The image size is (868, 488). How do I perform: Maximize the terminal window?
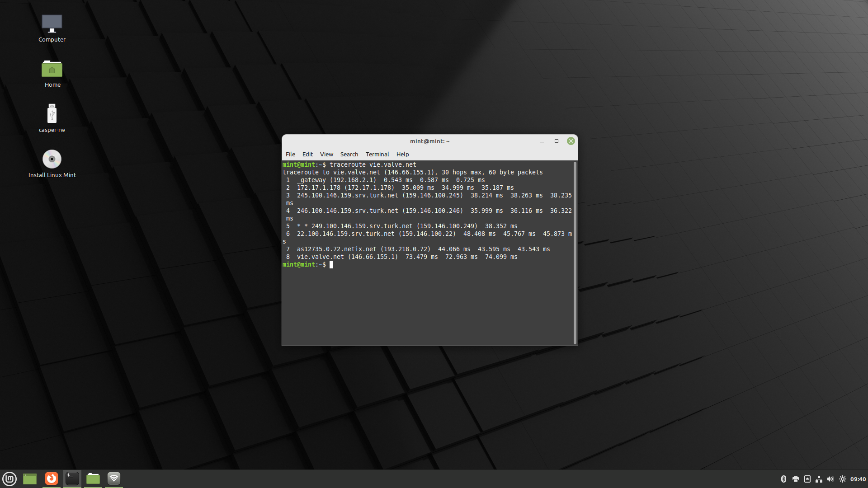pos(557,141)
